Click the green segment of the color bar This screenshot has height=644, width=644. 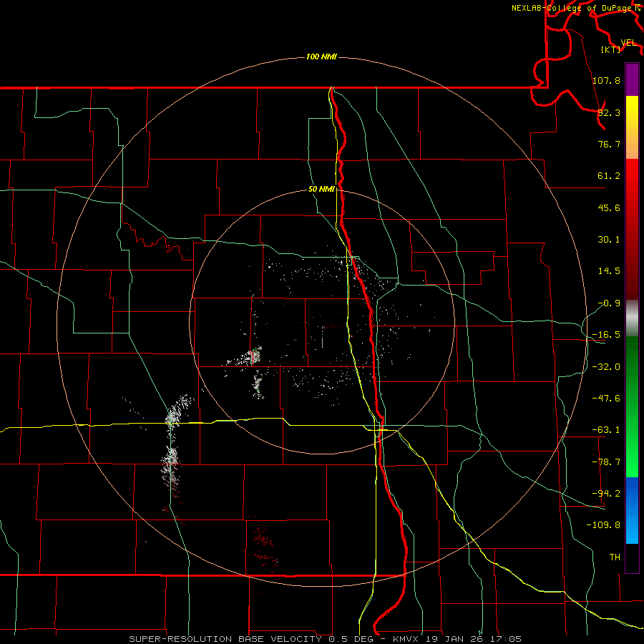[632, 406]
